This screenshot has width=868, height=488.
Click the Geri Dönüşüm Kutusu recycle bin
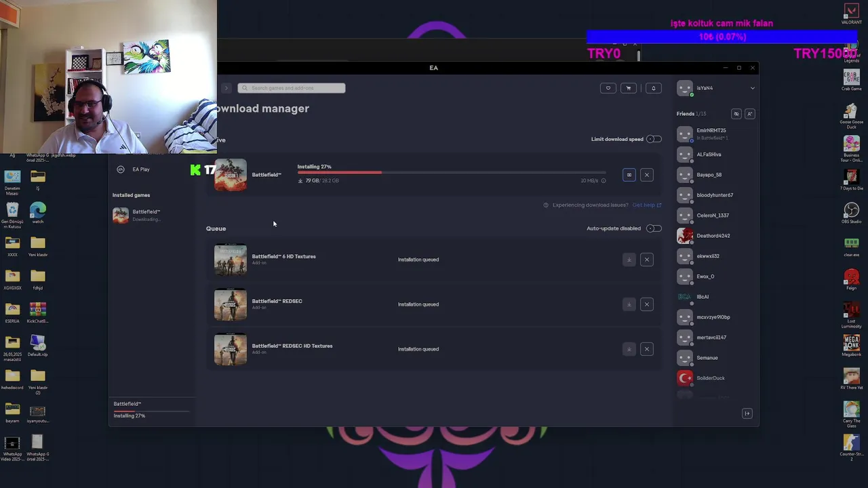point(12,215)
